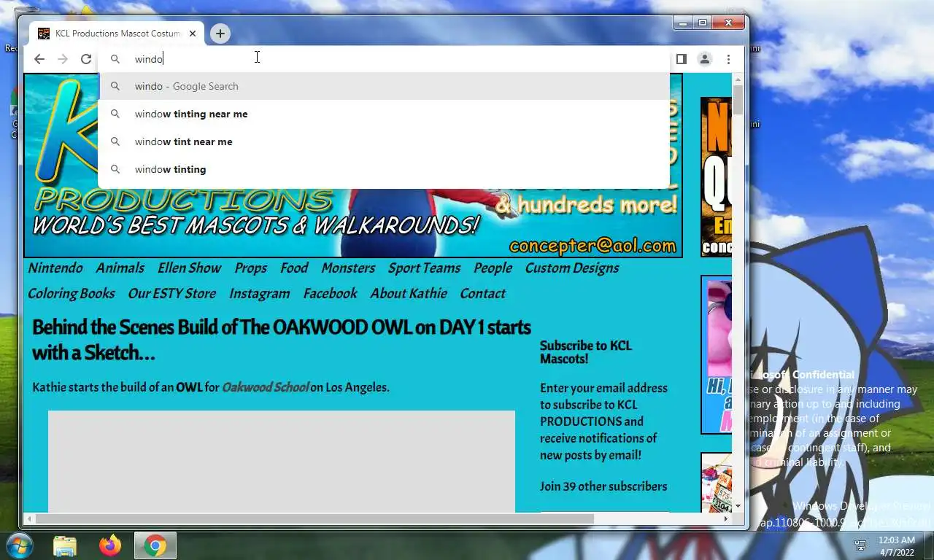Click the horizontal scrollbar right arrow
Screen dimensions: 934x560
tap(727, 518)
